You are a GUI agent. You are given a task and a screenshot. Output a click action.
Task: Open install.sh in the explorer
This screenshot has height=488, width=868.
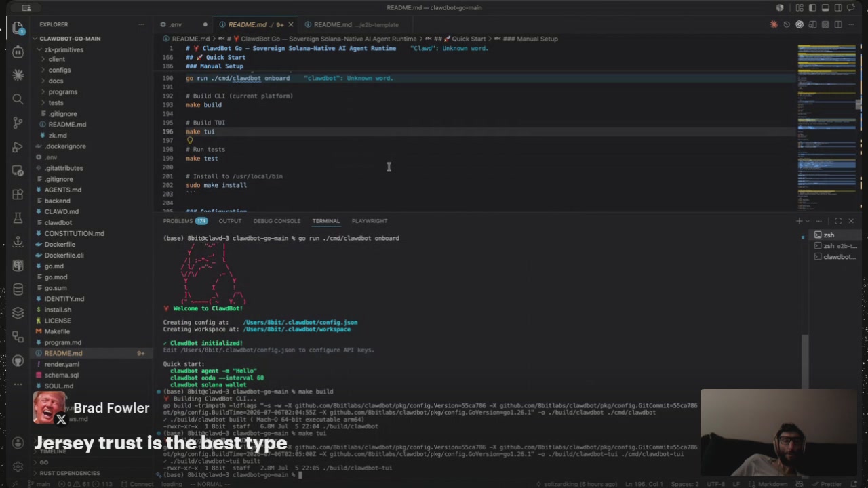(58, 310)
